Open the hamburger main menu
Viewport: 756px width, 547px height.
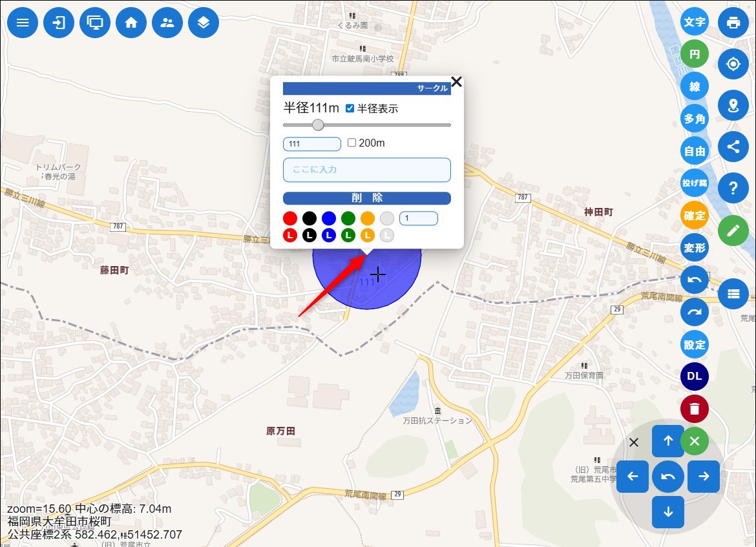tap(23, 23)
